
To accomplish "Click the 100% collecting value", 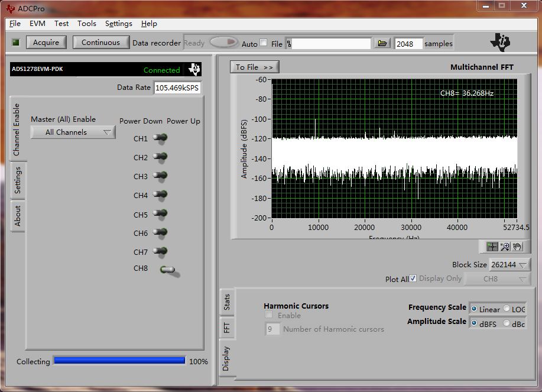I will [x=199, y=362].
